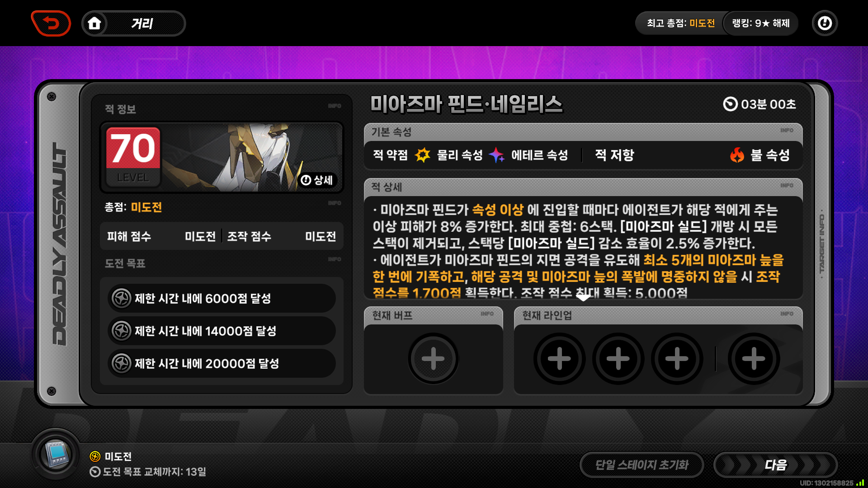
Task: Click the red back arrow icon
Action: 51,23
